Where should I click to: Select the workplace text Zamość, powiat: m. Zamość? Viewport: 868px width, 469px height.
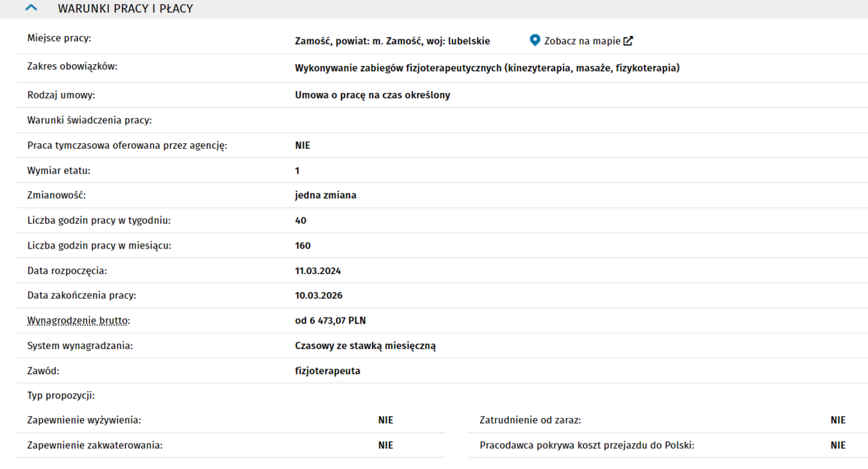392,41
